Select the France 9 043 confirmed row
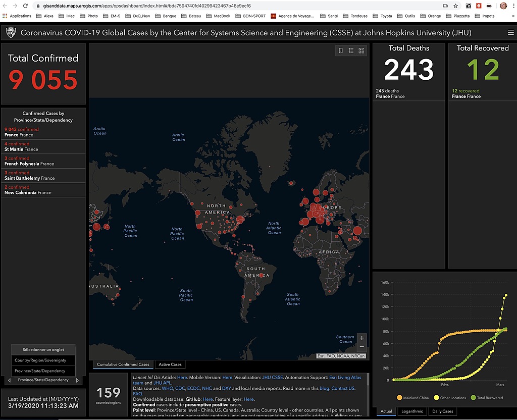517x420 pixels. (43, 132)
